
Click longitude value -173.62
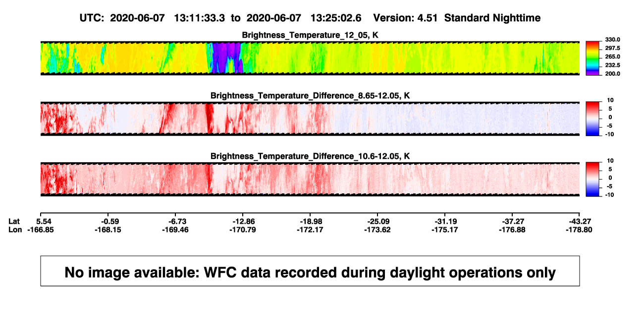377,230
